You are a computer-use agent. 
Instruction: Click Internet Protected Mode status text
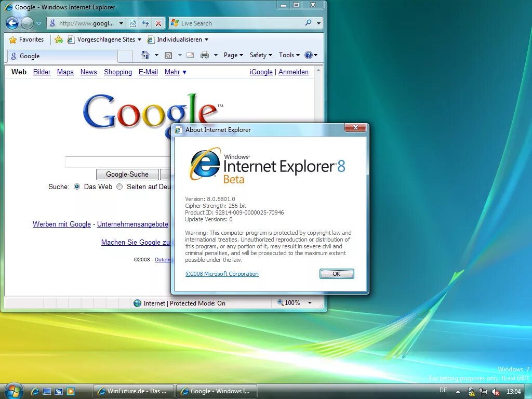(x=184, y=303)
